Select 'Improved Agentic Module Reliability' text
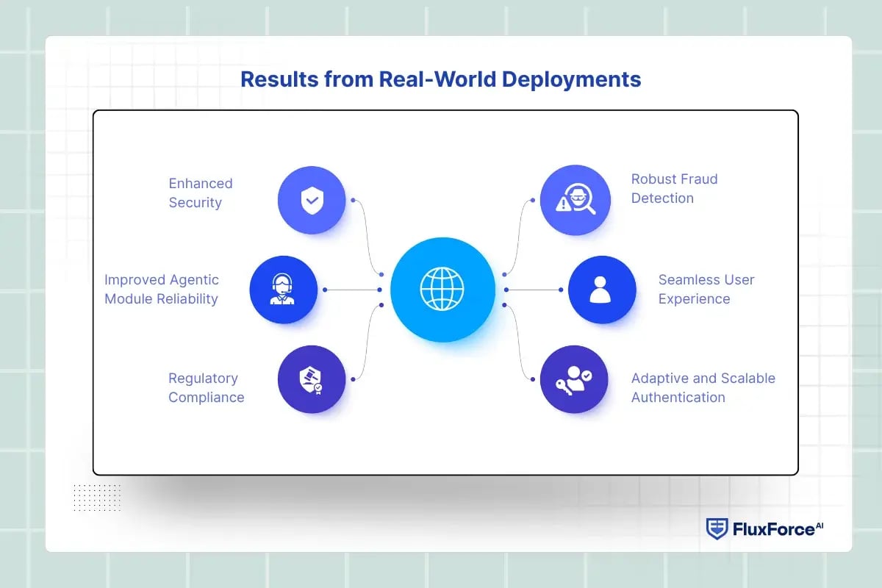Screen dimensions: 882x588 pyautogui.click(x=162, y=289)
